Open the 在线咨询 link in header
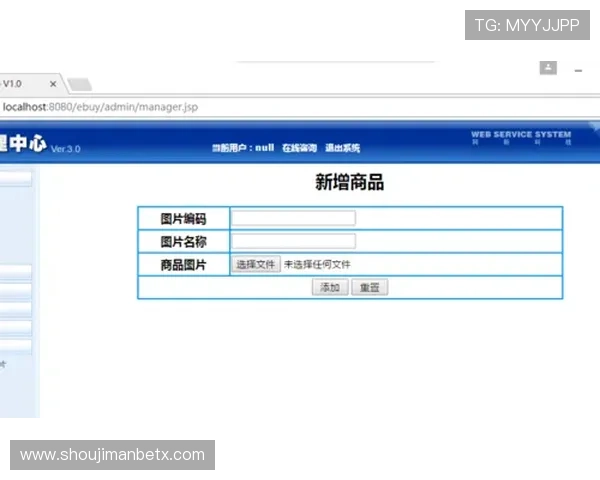 pyautogui.click(x=299, y=148)
